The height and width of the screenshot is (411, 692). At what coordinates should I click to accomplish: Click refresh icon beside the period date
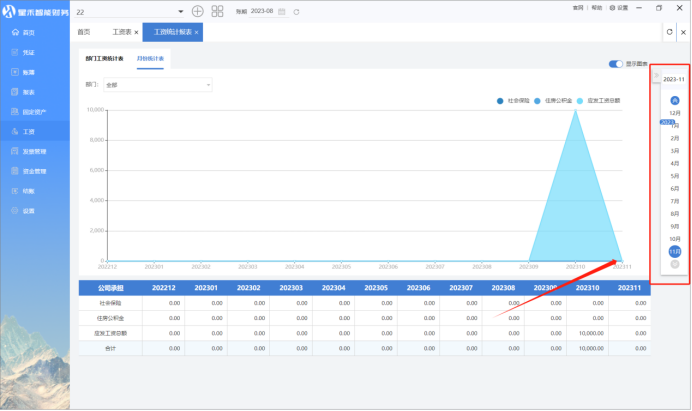tap(296, 11)
